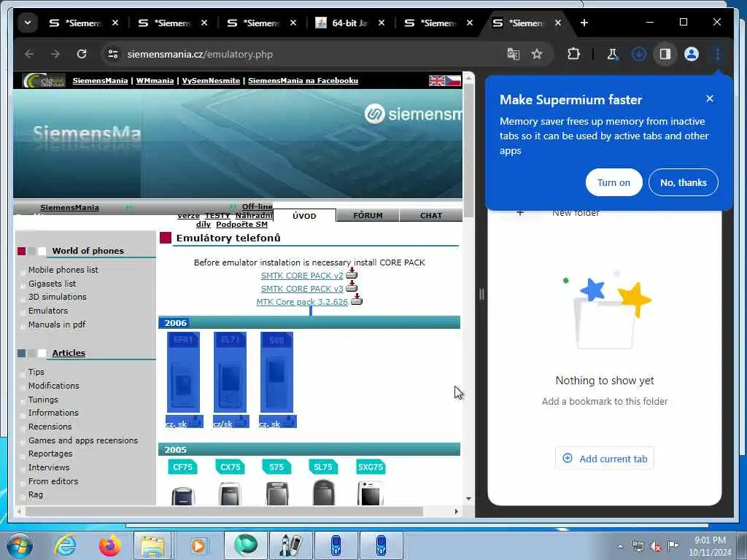Screen dimensions: 747x560
Task: Open Mobile phones list in sidebar
Action: [63, 270]
